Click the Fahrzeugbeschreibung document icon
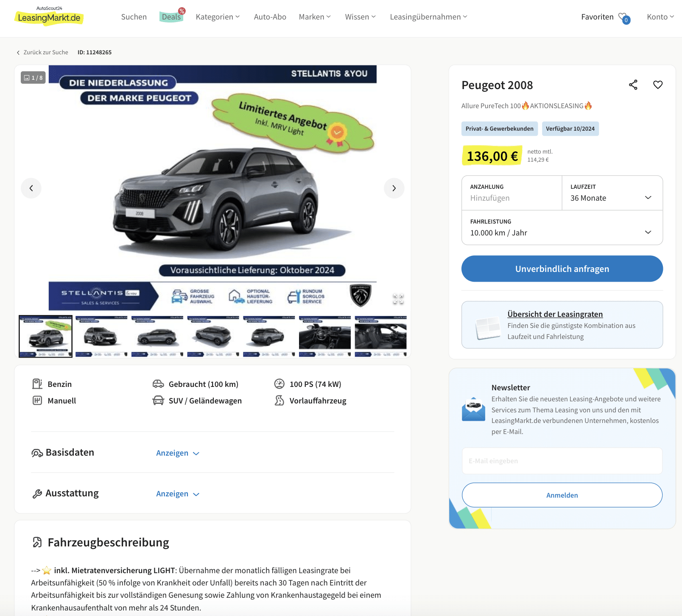 (37, 542)
